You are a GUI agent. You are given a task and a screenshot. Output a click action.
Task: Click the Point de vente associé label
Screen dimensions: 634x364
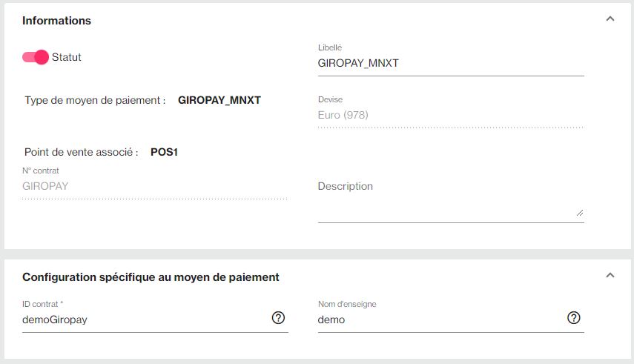pyautogui.click(x=82, y=152)
